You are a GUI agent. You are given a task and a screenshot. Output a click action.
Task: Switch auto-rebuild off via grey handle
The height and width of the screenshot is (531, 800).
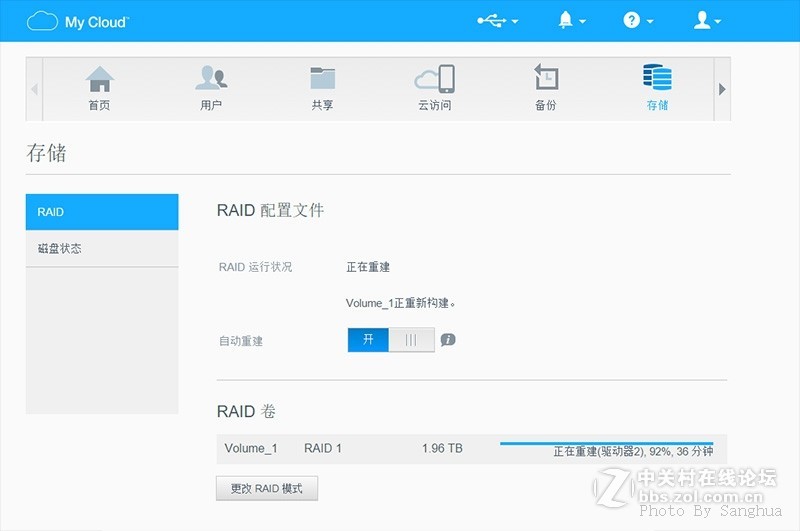411,340
